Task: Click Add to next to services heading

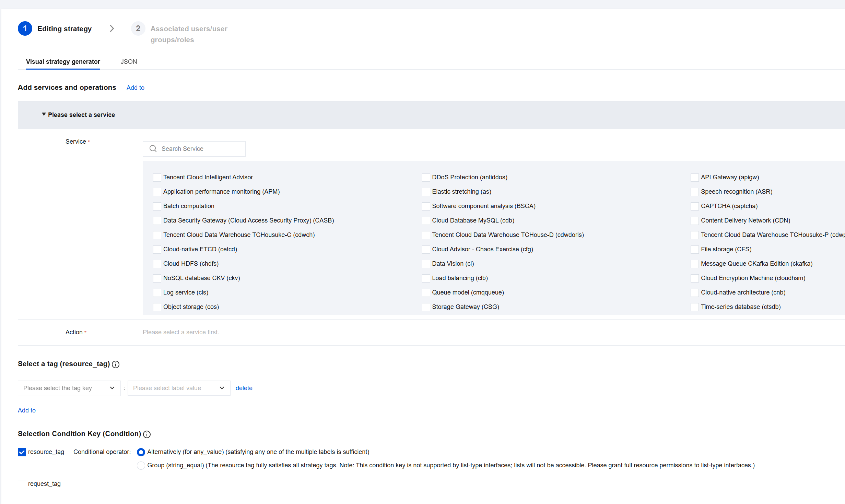Action: (136, 88)
